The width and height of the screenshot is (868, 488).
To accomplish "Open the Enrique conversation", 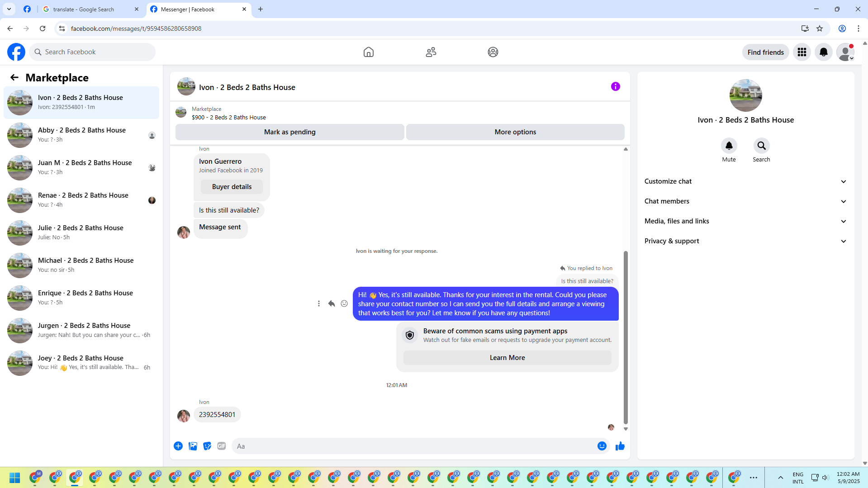I will point(81,298).
